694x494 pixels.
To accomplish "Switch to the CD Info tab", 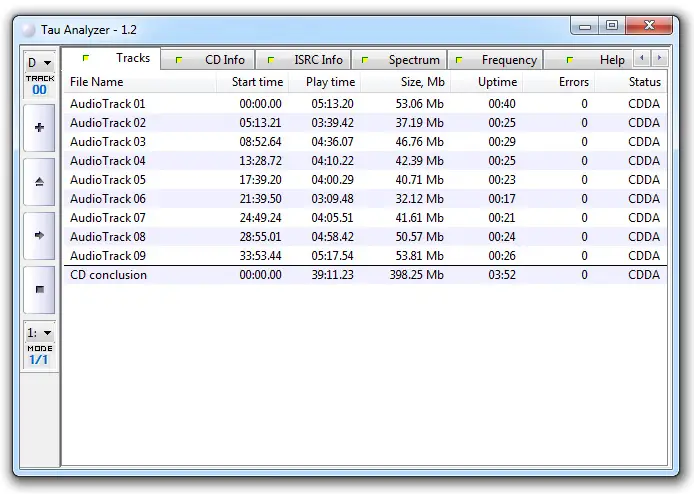I will 208,60.
